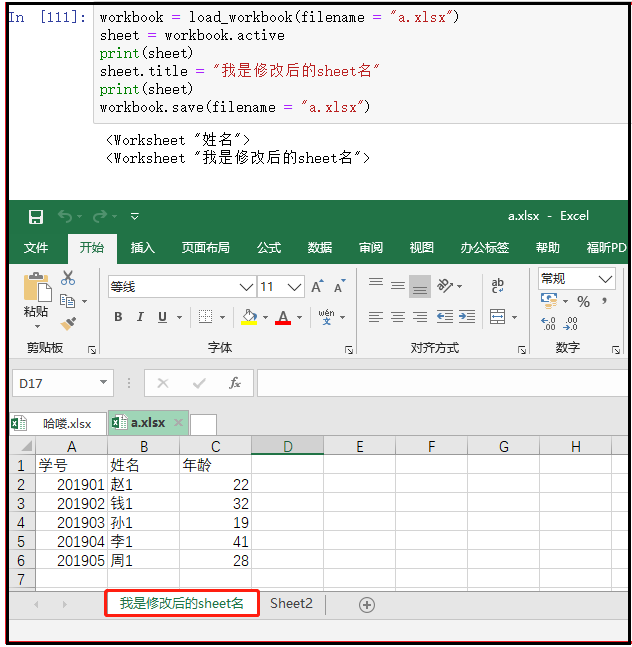Viewport: 632px width, 647px height.
Task: Toggle Center alignment
Action: click(398, 317)
